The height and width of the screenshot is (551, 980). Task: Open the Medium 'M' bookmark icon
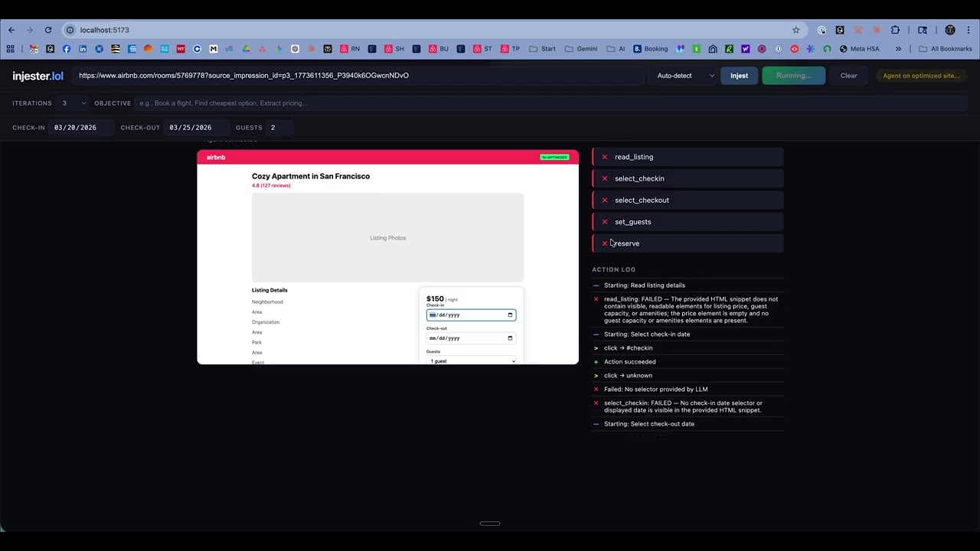pyautogui.click(x=213, y=49)
